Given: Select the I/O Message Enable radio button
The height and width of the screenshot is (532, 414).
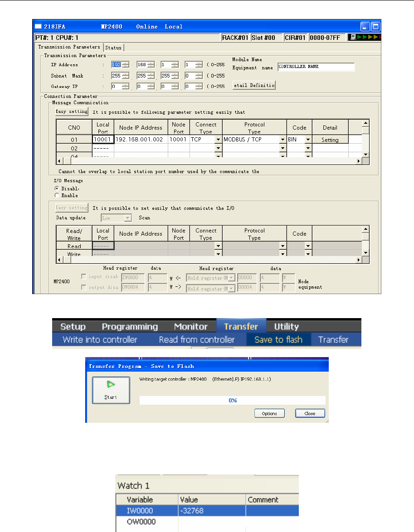Looking at the screenshot, I should [57, 195].
